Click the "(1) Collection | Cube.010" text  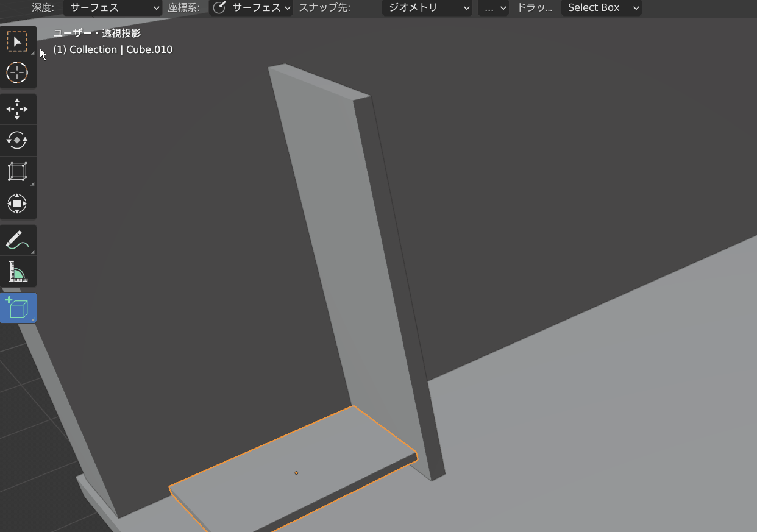point(113,49)
